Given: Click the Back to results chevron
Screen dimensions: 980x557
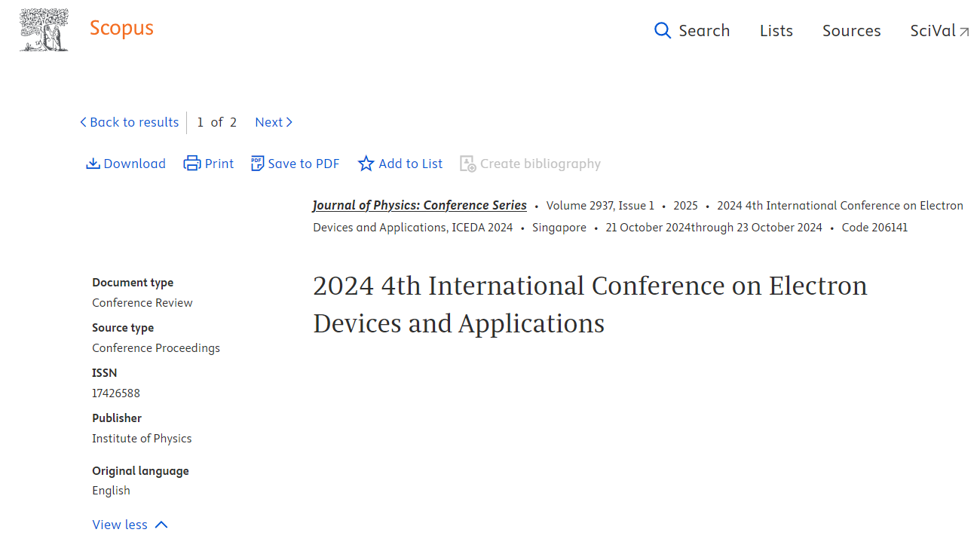Looking at the screenshot, I should pyautogui.click(x=83, y=122).
